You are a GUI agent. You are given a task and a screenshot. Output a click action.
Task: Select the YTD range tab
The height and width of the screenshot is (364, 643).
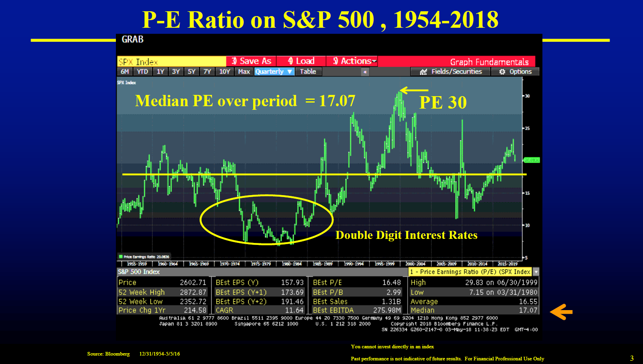142,72
